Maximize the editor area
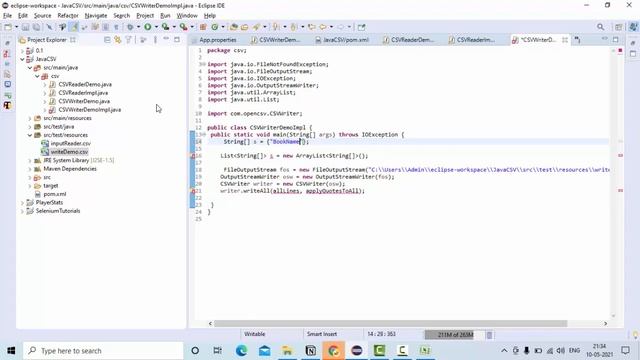This screenshot has width=640, height=360. [616, 39]
